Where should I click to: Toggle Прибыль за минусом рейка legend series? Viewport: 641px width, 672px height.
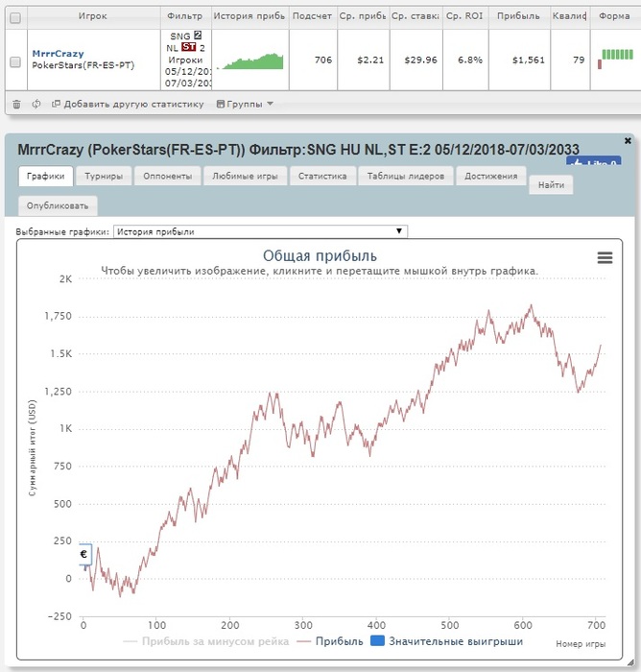click(x=205, y=641)
